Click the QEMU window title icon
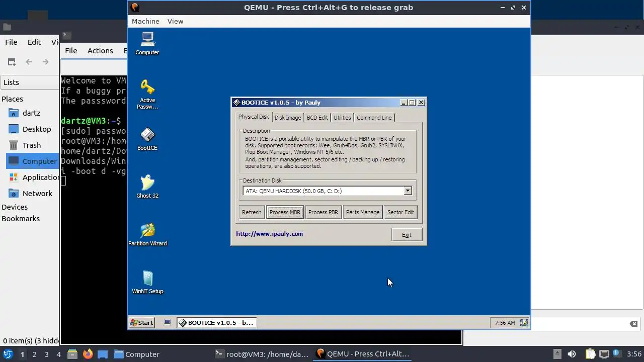The image size is (644, 362). coord(134,7)
